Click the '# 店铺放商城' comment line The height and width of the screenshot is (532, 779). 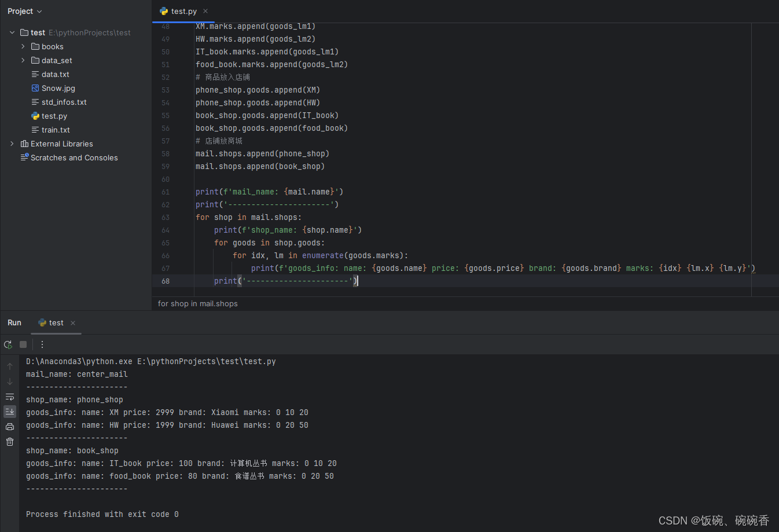(x=219, y=141)
